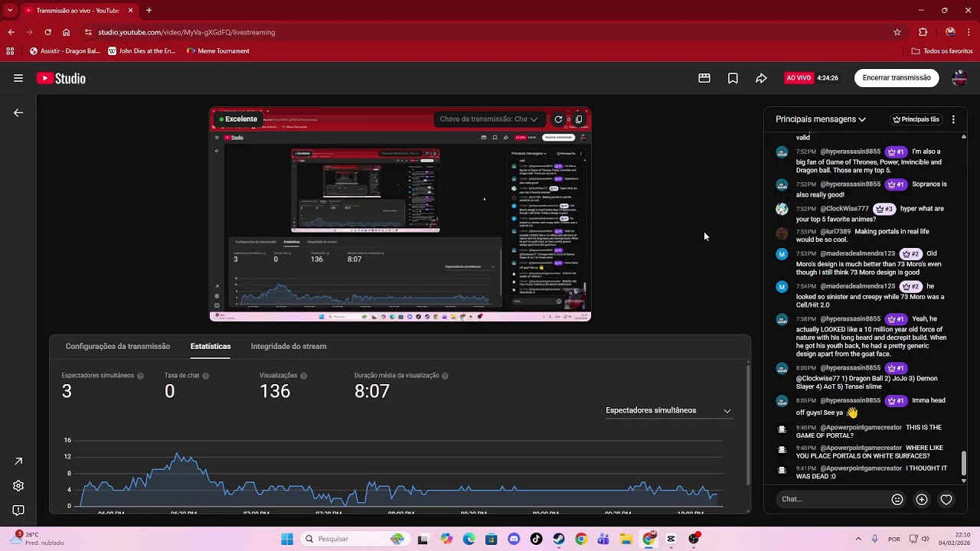Click the Excelente stream health badge
Image resolution: width=980 pixels, height=551 pixels.
point(238,119)
